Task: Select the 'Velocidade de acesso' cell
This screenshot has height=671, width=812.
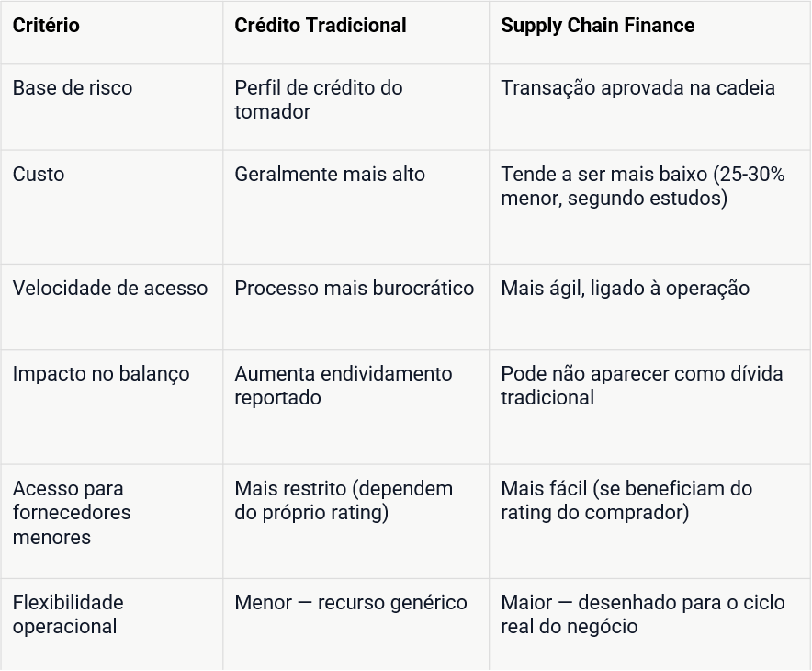Action: pyautogui.click(x=112, y=307)
